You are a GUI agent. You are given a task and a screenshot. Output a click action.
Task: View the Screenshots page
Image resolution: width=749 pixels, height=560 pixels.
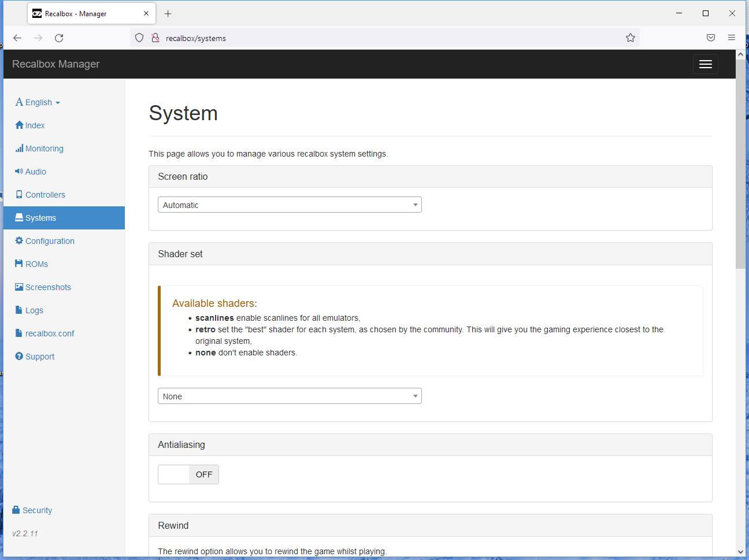48,287
